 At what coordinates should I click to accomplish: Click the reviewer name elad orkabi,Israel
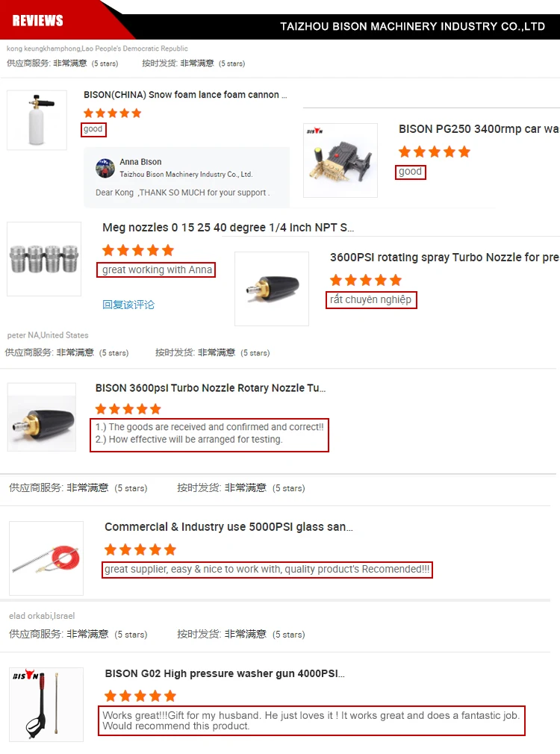point(42,616)
